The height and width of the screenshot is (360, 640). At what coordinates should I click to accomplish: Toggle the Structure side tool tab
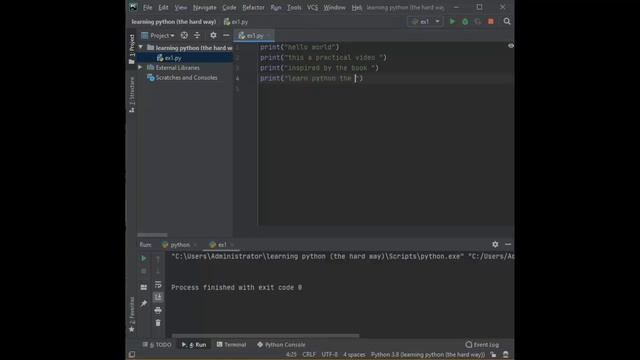click(x=131, y=95)
